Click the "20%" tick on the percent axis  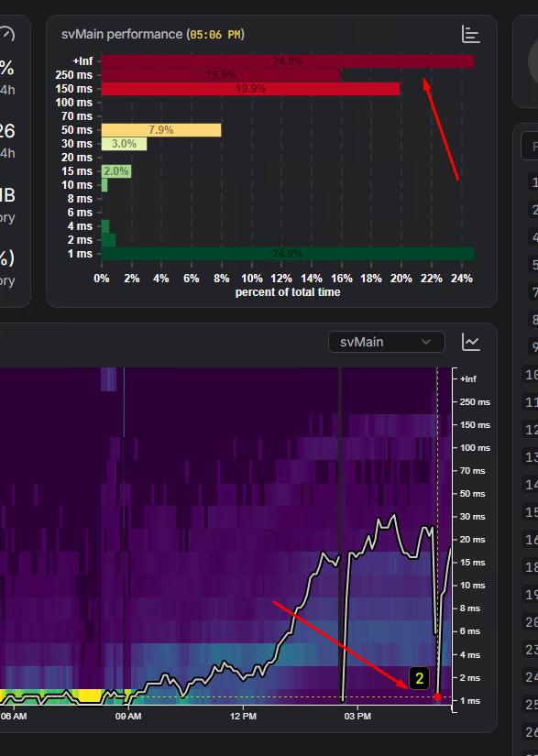coord(401,279)
